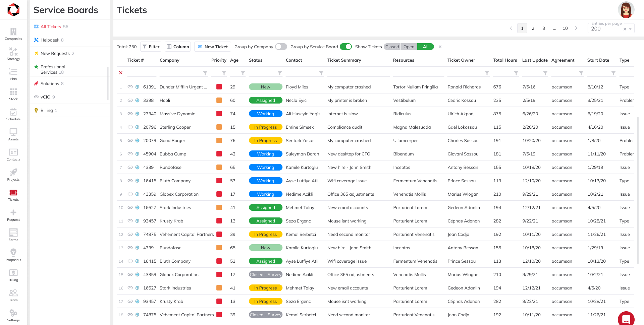Image resolution: width=644 pixels, height=325 pixels.
Task: Click globe icon on ticket 20796 row
Action: click(137, 127)
